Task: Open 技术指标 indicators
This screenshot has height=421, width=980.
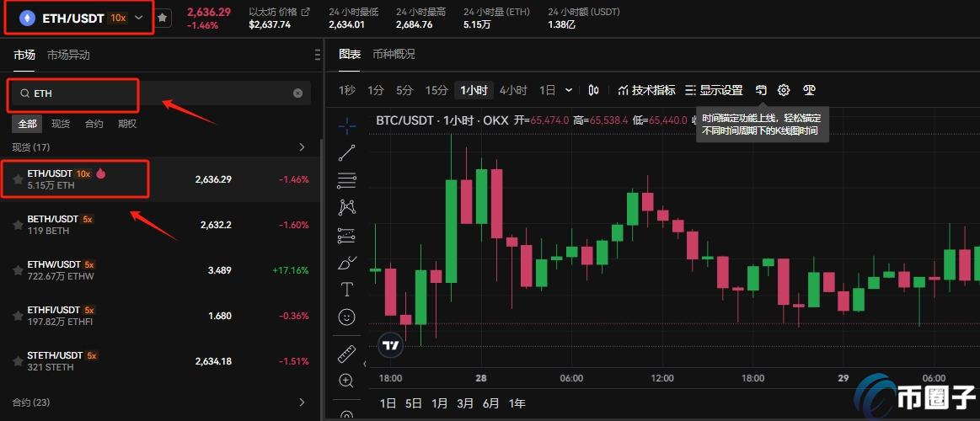Action: click(646, 90)
